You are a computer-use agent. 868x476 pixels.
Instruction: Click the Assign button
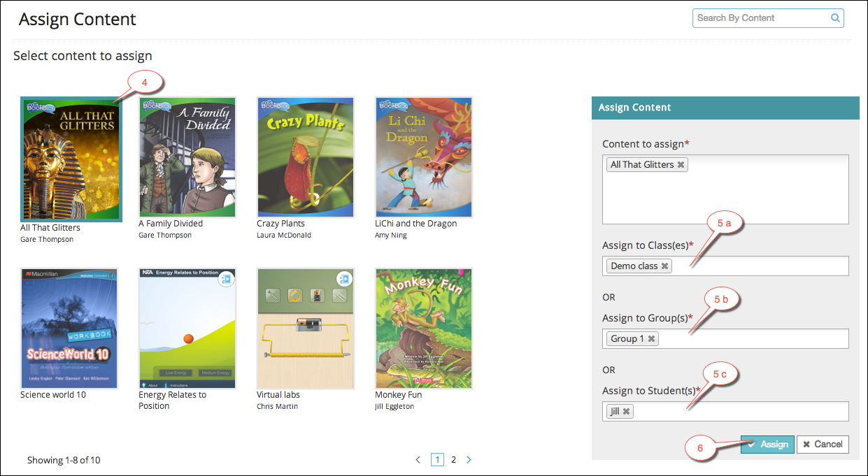point(767,445)
